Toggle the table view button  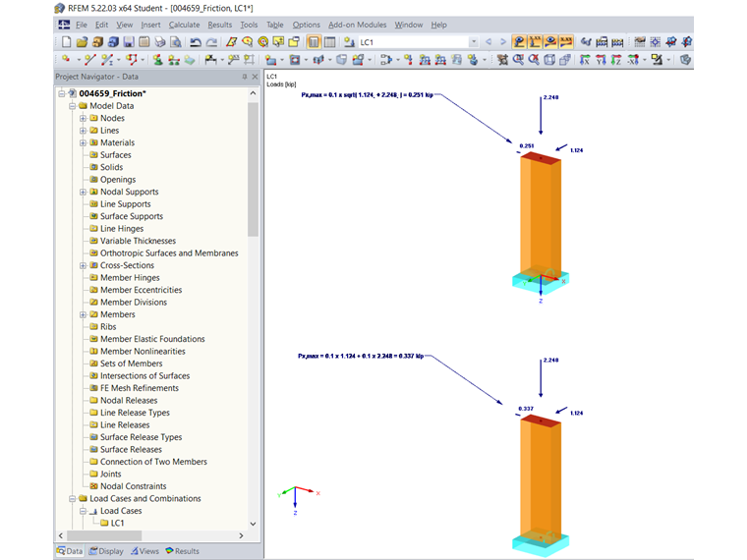click(329, 42)
